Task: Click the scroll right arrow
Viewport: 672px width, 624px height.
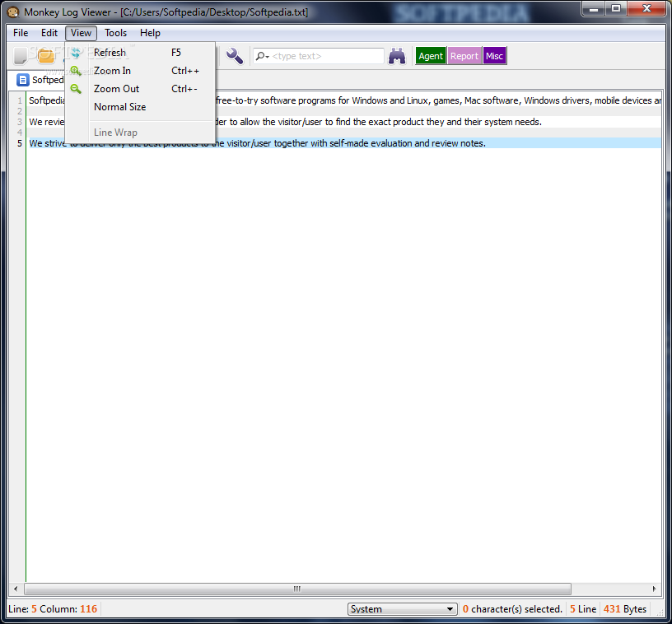Action: click(654, 589)
